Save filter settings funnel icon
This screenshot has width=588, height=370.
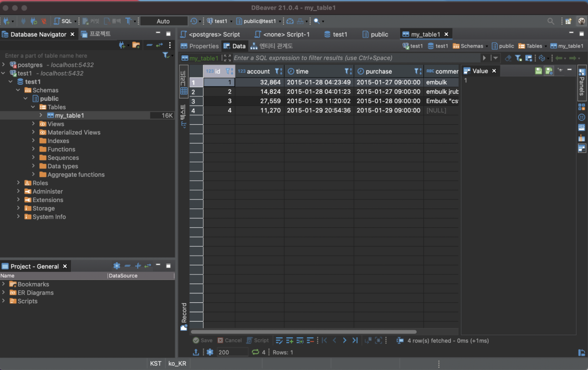518,58
